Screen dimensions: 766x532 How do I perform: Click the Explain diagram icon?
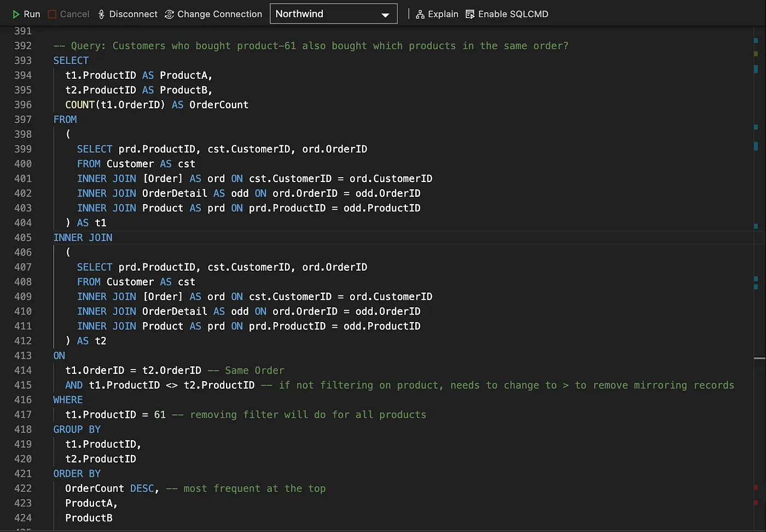pos(420,14)
